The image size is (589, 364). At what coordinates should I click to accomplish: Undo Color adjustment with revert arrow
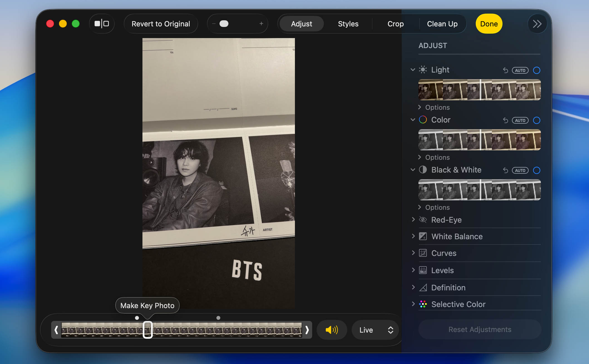[506, 120]
